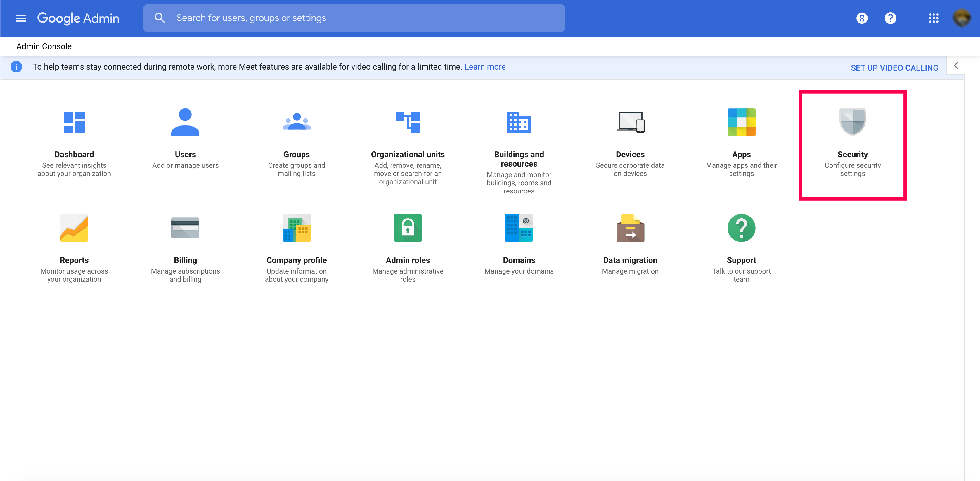Screen dimensions: 980x481
Task: Open the Apps colored grid icon
Action: click(741, 122)
